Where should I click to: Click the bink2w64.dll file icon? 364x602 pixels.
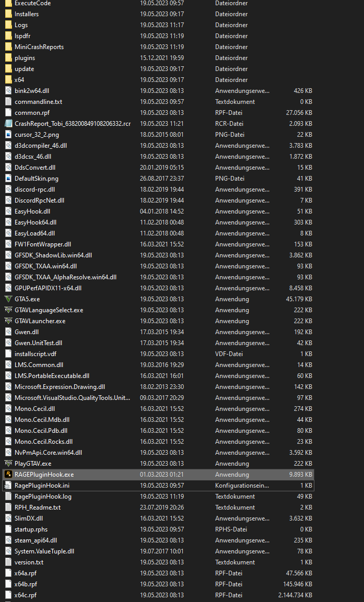coord(8,91)
